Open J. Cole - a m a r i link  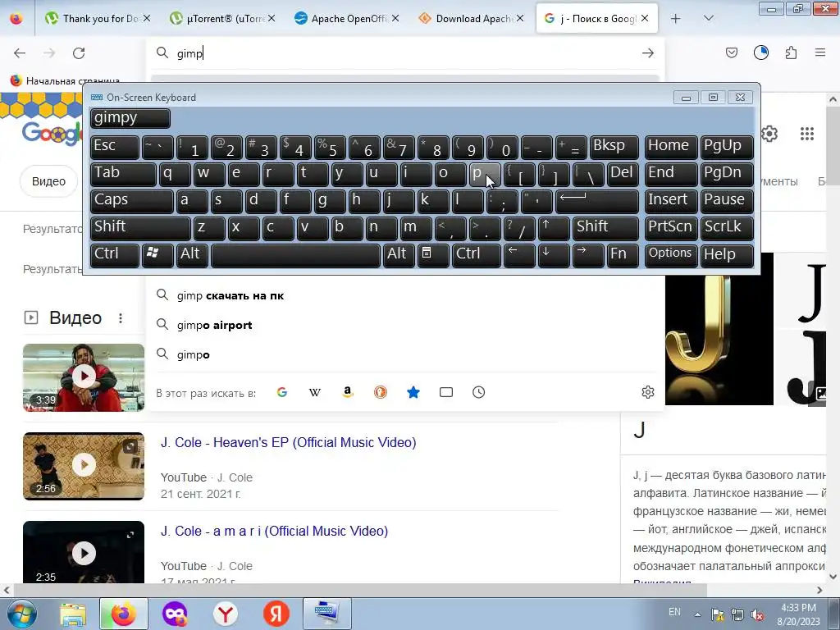tap(274, 531)
